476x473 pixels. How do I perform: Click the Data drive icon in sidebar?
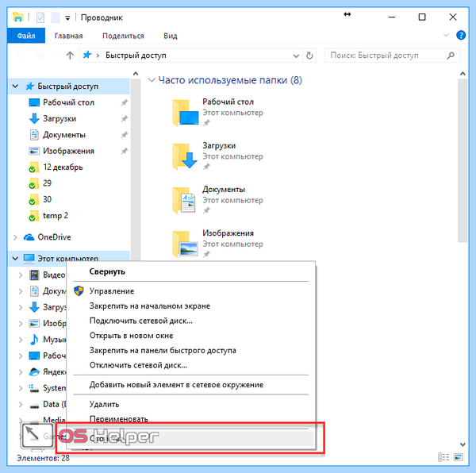pyautogui.click(x=34, y=405)
